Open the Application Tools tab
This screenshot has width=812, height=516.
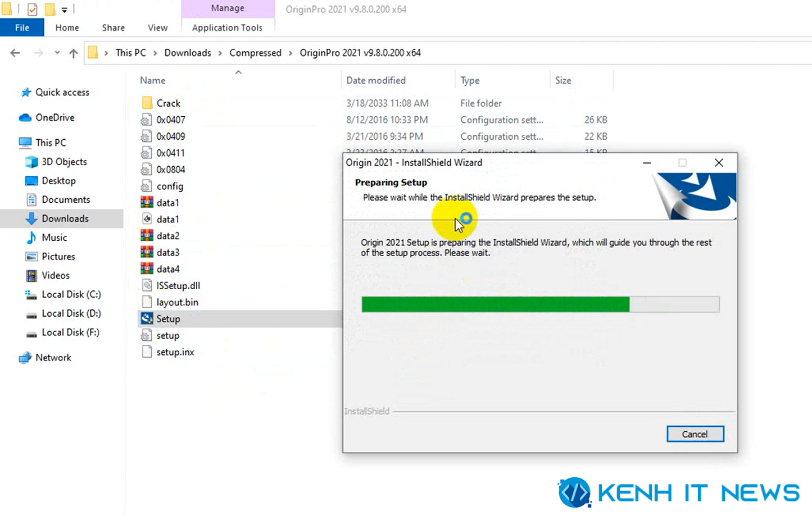pyautogui.click(x=227, y=28)
